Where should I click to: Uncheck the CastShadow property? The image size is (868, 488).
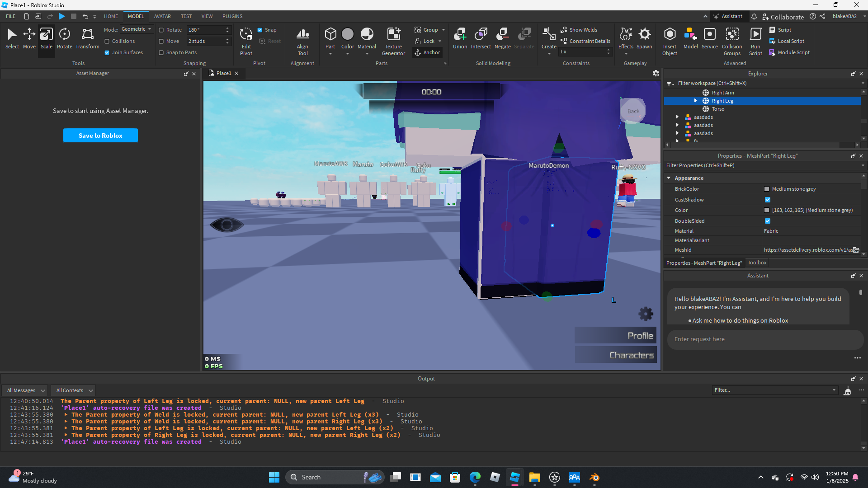[767, 200]
